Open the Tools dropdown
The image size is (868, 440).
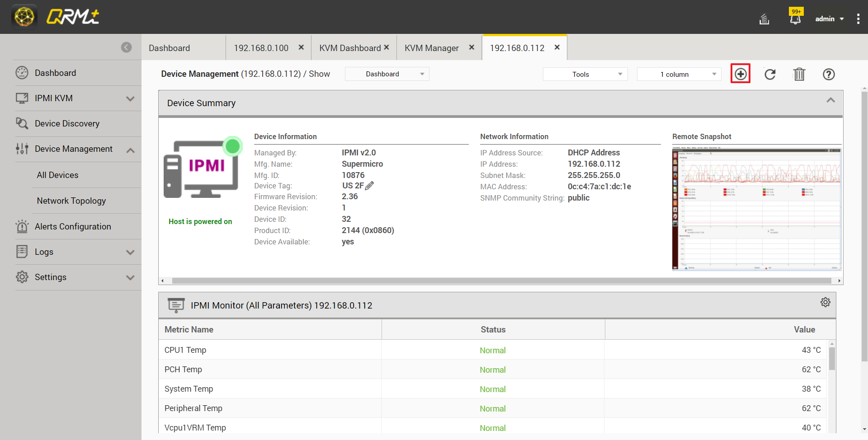point(585,74)
